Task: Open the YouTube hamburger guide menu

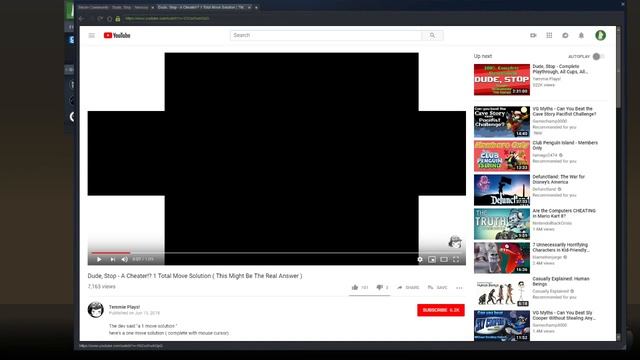Action: 92,36
